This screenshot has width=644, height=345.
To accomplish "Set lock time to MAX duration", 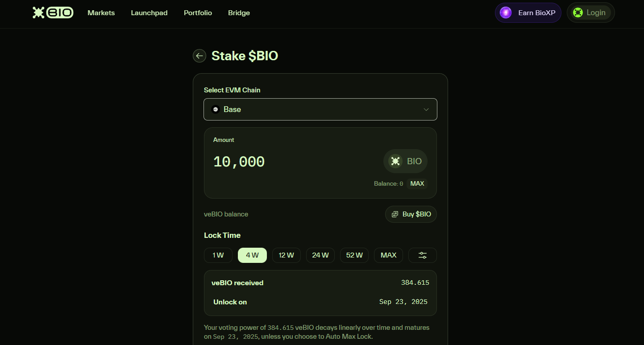I will (x=388, y=255).
